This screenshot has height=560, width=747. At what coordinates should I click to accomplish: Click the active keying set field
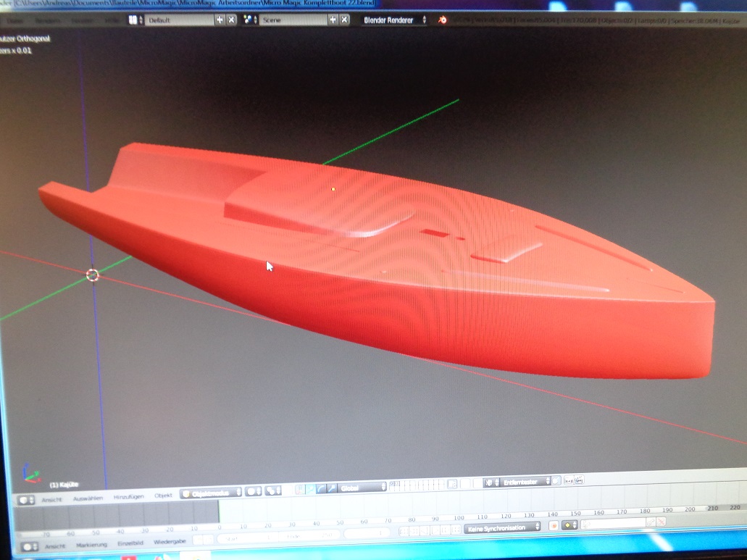click(x=613, y=524)
